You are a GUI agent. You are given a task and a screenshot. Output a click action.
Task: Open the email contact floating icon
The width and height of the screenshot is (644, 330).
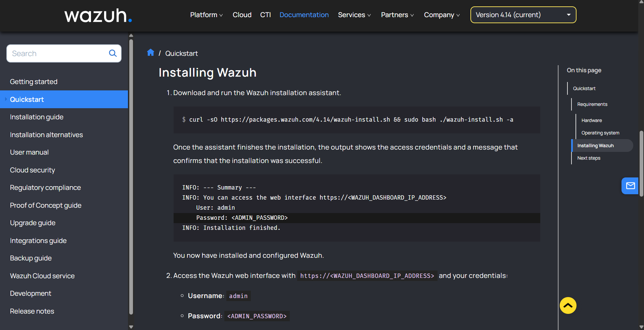(x=630, y=186)
